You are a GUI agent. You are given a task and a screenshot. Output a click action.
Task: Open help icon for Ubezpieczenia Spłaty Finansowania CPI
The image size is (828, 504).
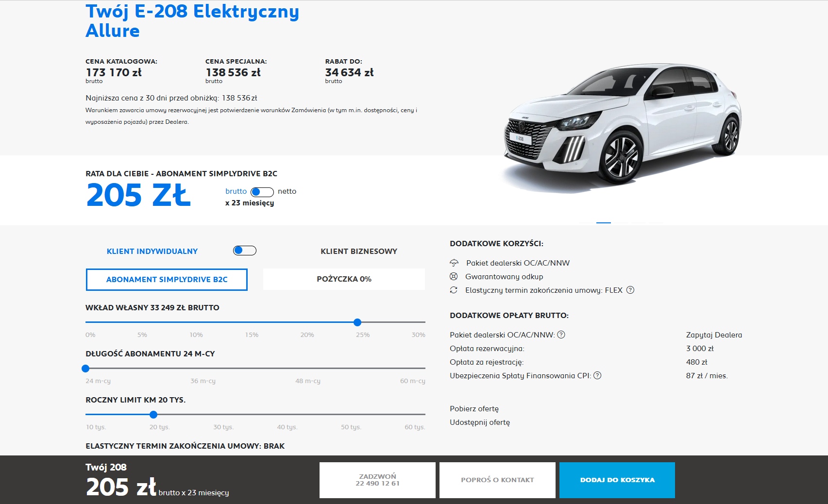pos(598,375)
